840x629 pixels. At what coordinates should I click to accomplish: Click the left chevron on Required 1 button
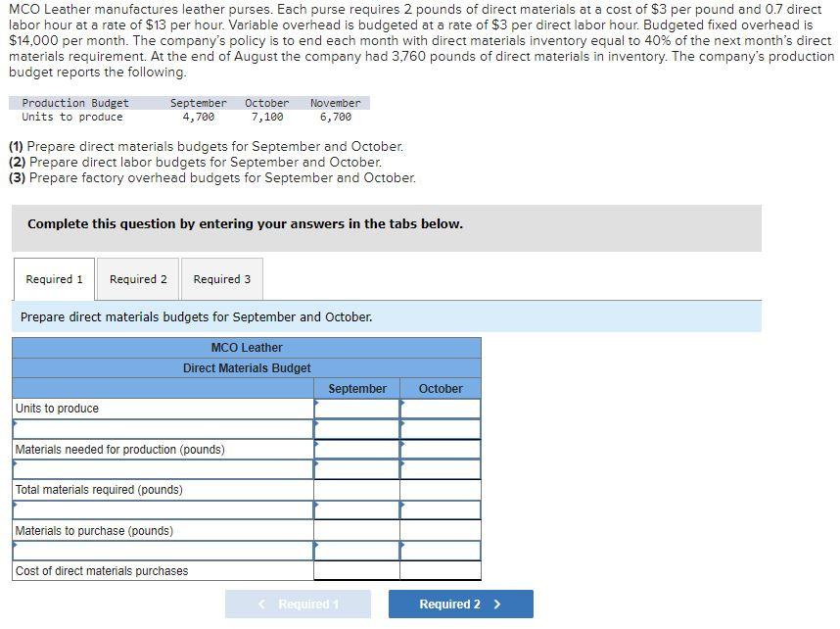point(261,604)
